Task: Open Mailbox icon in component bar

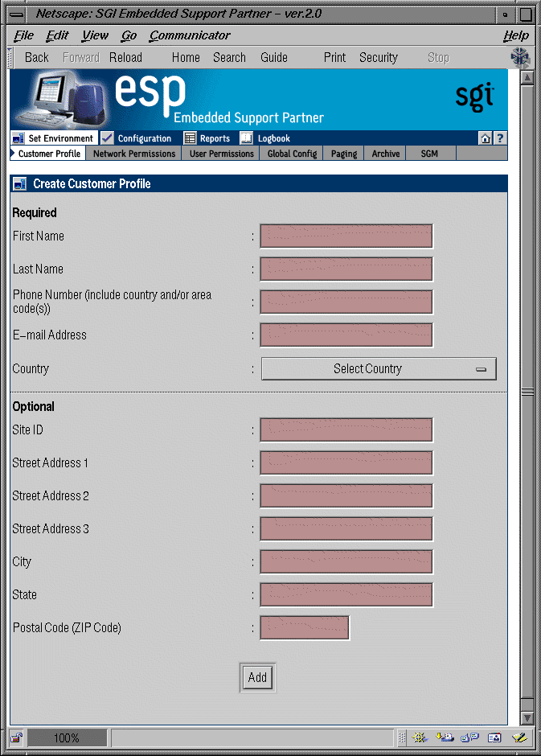Action: click(445, 738)
